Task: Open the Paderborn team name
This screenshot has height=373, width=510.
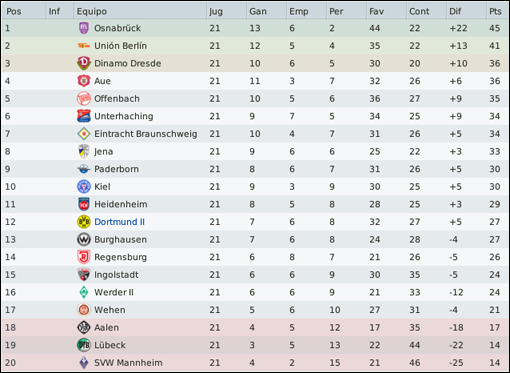Action: pyautogui.click(x=116, y=169)
